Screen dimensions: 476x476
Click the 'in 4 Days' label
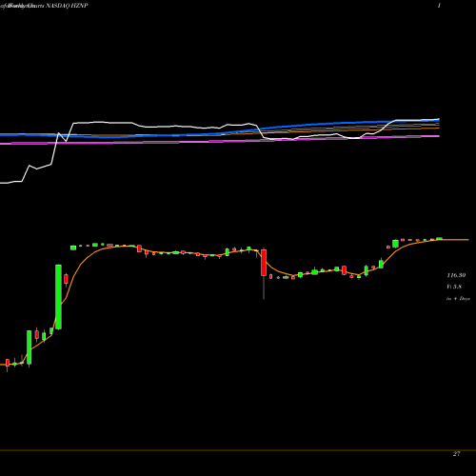[458, 299]
